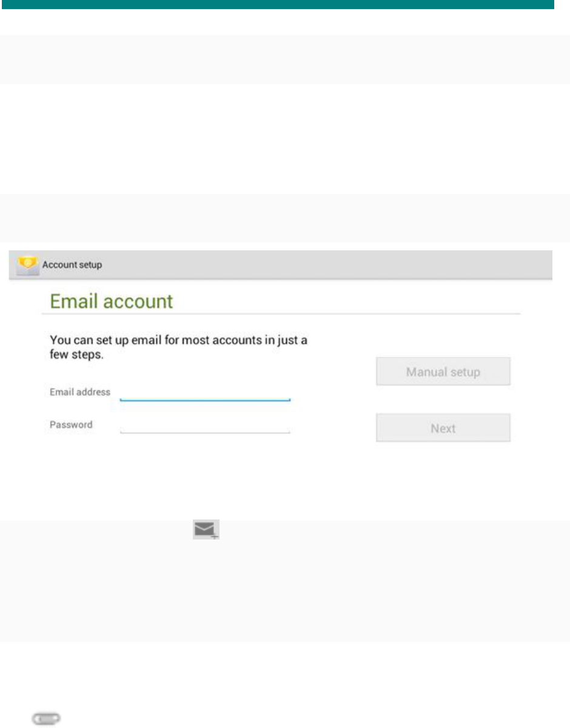This screenshot has width=570, height=728.
Task: Click the Next button
Action: pyautogui.click(x=443, y=428)
